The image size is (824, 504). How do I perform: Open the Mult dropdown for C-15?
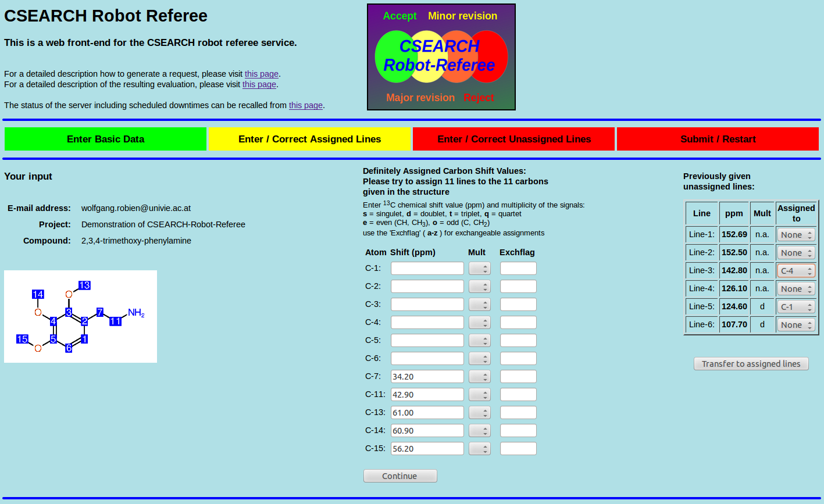click(480, 449)
